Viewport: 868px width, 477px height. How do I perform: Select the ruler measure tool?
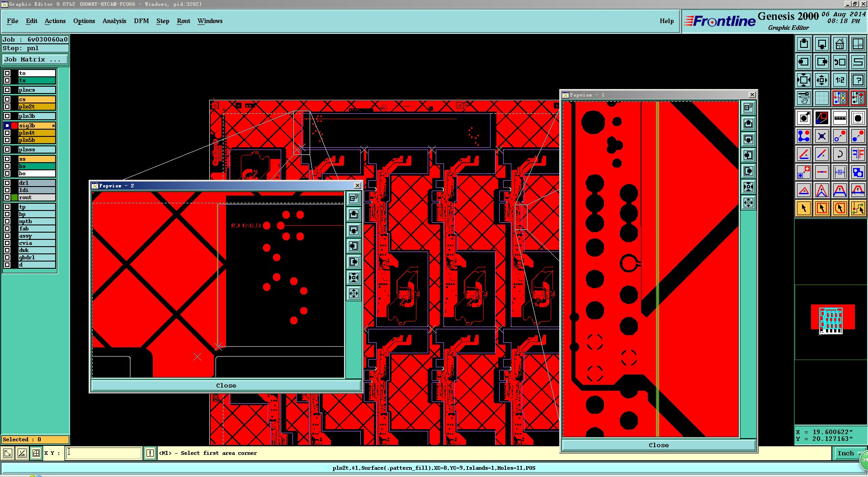click(840, 118)
